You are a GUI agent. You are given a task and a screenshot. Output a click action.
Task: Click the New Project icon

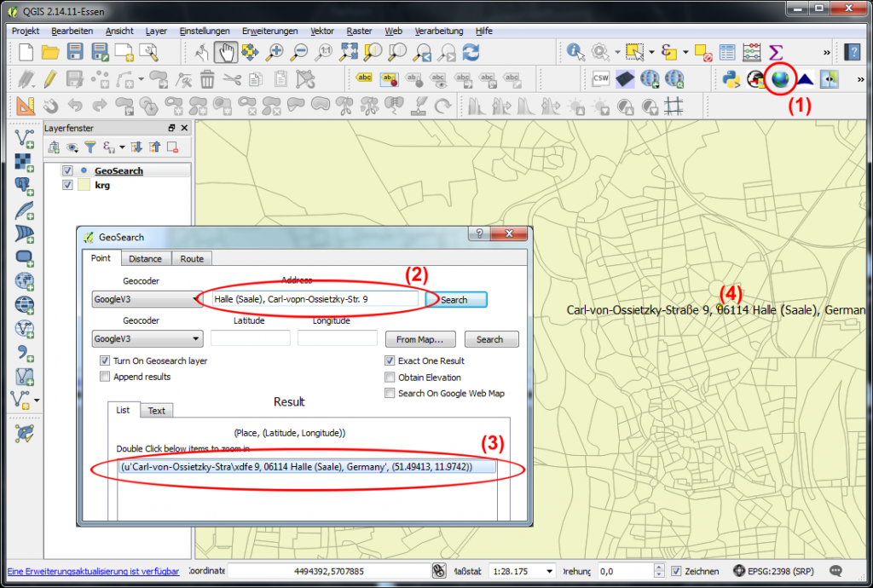tap(25, 52)
